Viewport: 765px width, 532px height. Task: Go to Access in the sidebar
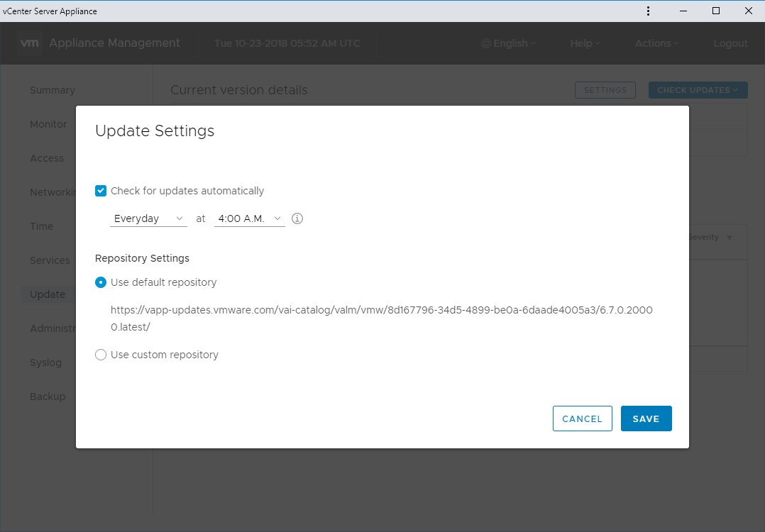(47, 158)
